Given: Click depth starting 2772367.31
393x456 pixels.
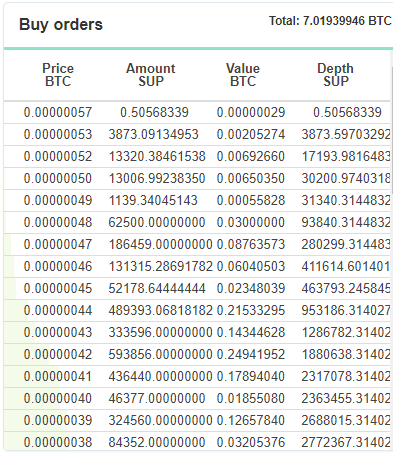Looking at the screenshot, I should point(346,442).
